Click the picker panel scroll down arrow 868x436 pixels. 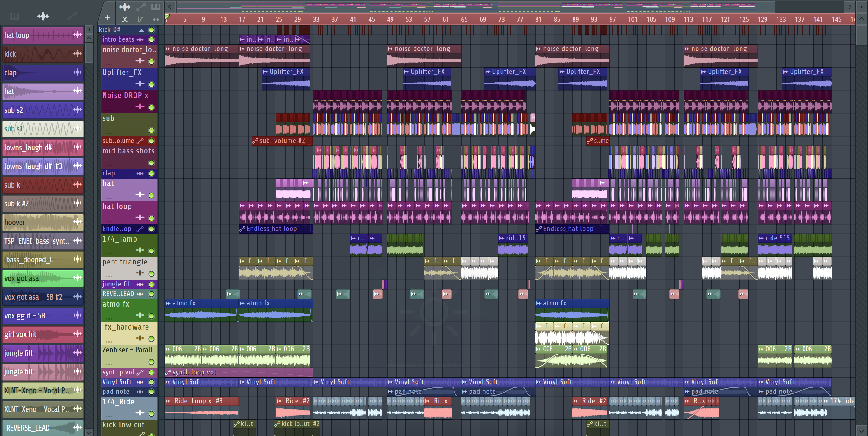click(x=89, y=432)
